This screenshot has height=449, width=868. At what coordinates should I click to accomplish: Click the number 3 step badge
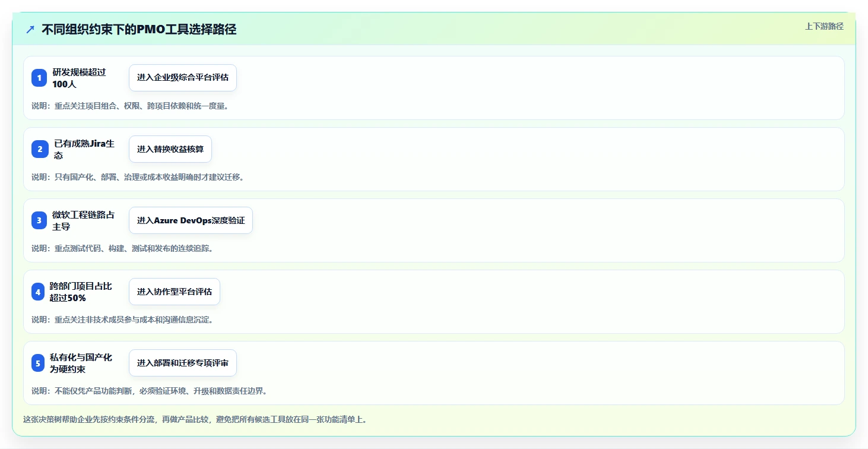[x=39, y=220]
